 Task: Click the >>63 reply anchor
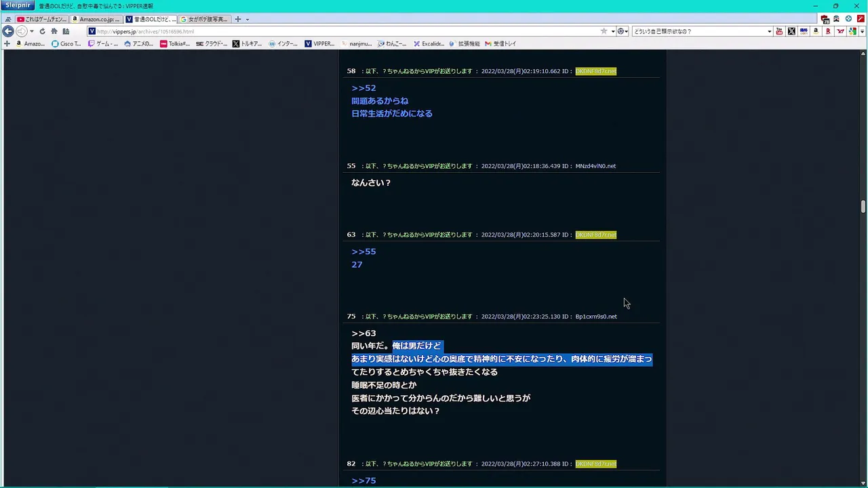tap(363, 333)
